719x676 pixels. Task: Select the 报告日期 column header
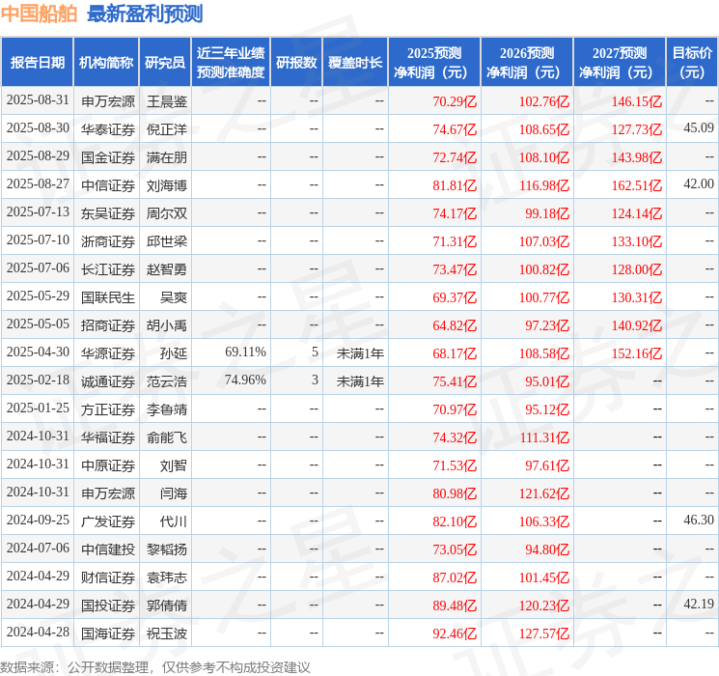(37, 62)
